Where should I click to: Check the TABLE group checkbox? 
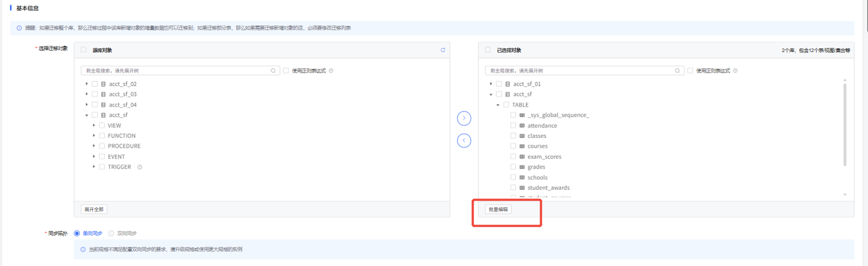tap(506, 104)
